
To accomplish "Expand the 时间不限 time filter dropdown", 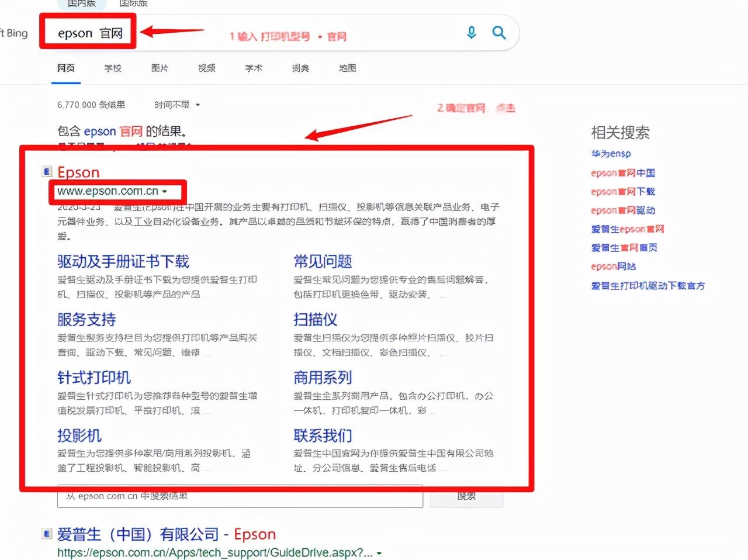I will coord(178,105).
